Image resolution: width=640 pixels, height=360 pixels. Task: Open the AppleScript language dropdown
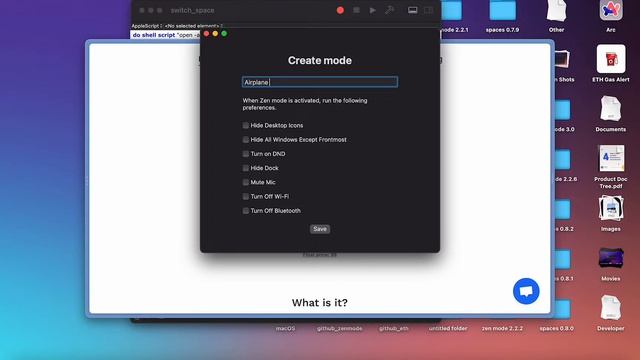tap(147, 26)
